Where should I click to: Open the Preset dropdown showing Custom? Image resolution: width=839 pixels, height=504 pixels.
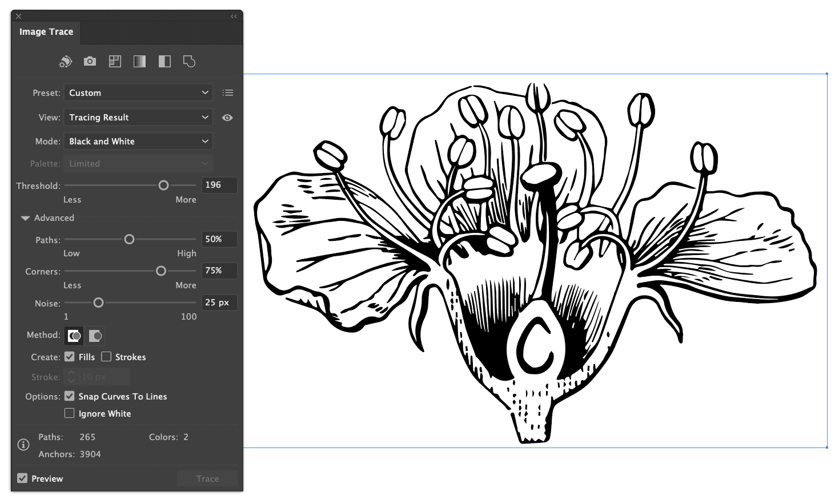[138, 92]
